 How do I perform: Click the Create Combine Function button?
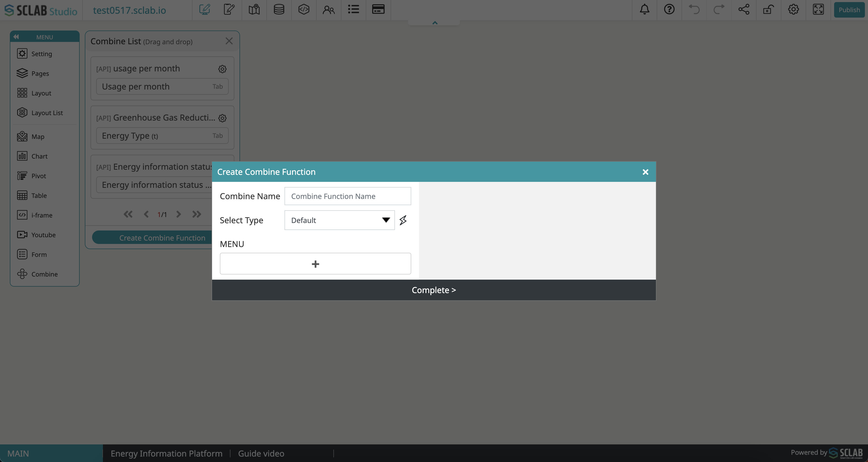click(152, 238)
